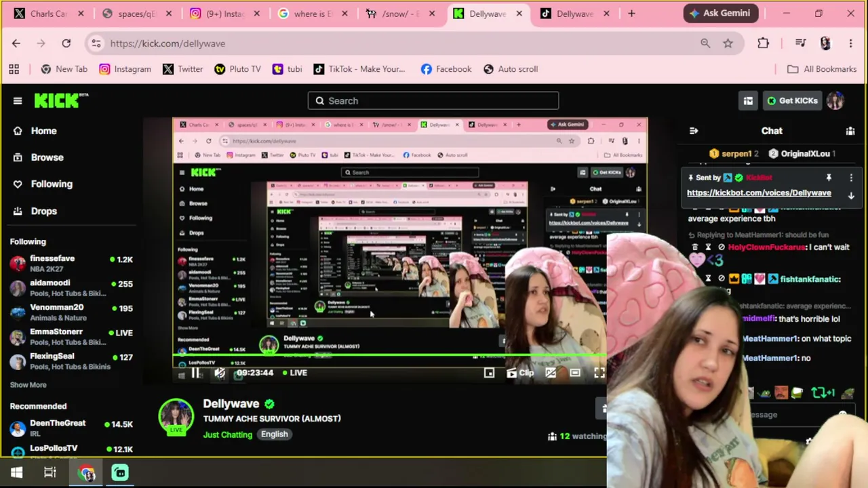This screenshot has height=488, width=868.
Task: Bookmark this page with the star
Action: click(728, 43)
